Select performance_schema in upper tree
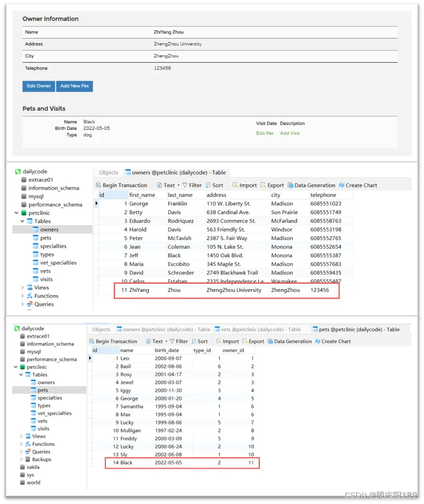 point(51,205)
